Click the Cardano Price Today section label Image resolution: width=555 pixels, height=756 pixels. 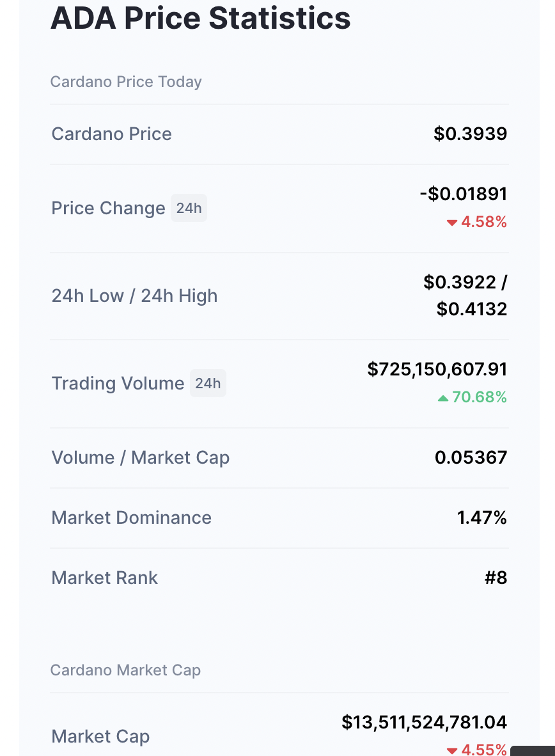pos(126,82)
